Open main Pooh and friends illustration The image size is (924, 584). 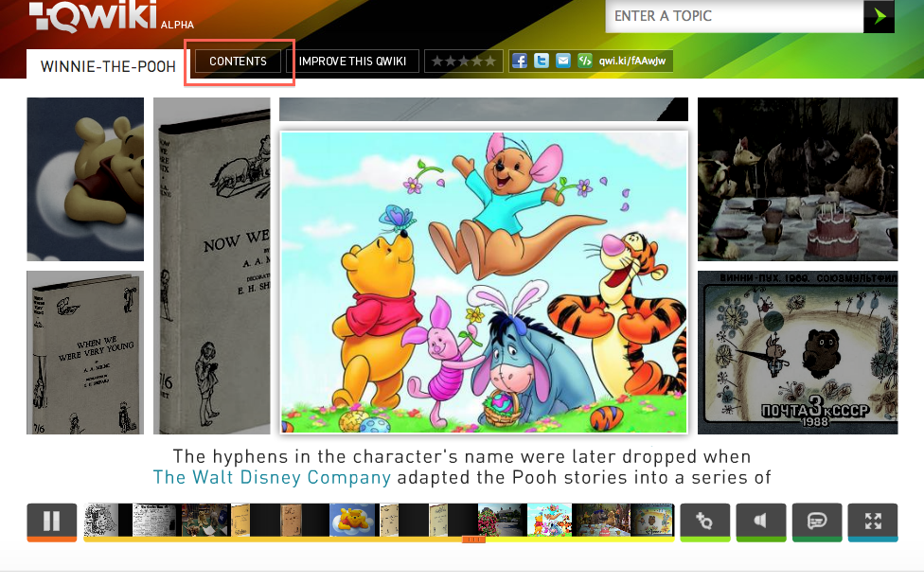point(484,282)
